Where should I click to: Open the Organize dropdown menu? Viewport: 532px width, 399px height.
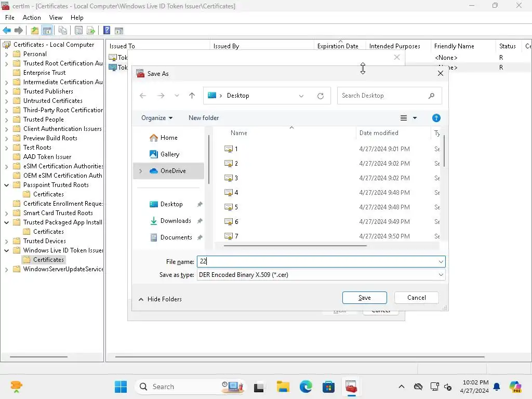[157, 118]
